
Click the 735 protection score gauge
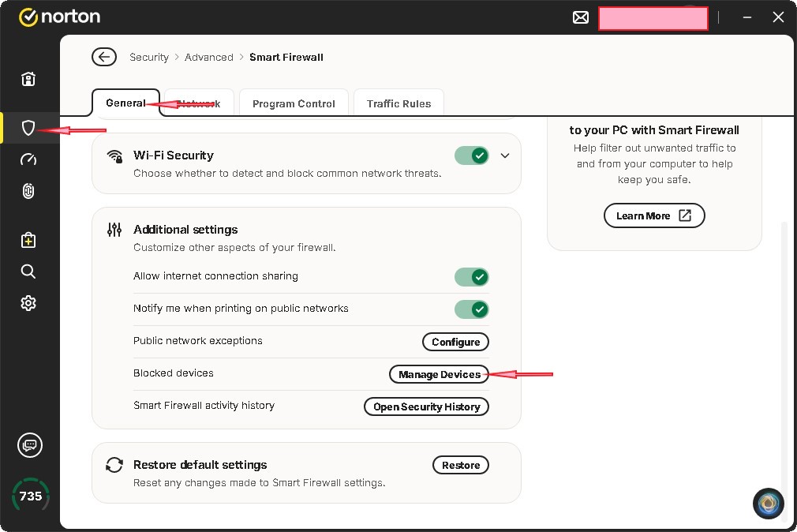coord(31,496)
